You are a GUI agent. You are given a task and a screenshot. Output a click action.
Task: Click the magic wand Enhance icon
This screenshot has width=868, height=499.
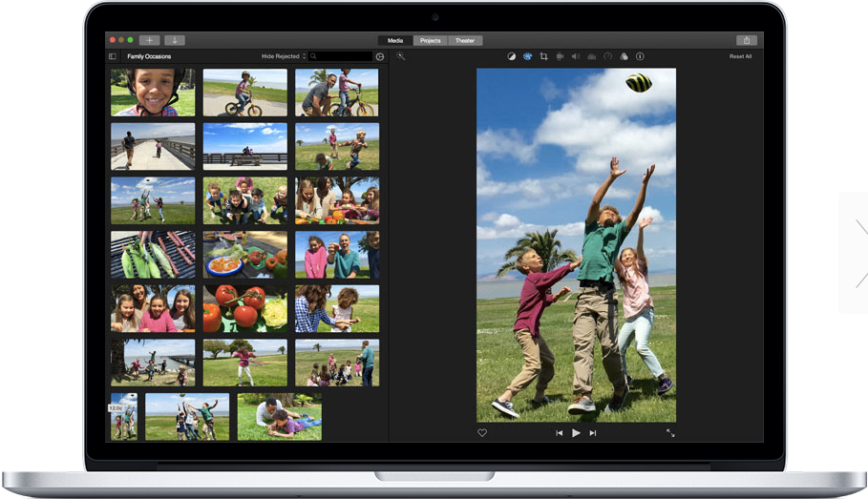pyautogui.click(x=401, y=56)
